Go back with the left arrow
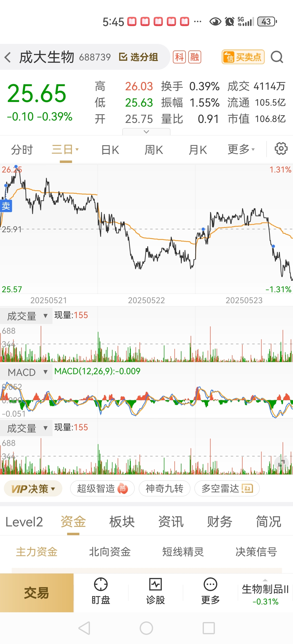This screenshot has width=293, height=644. [x=8, y=57]
